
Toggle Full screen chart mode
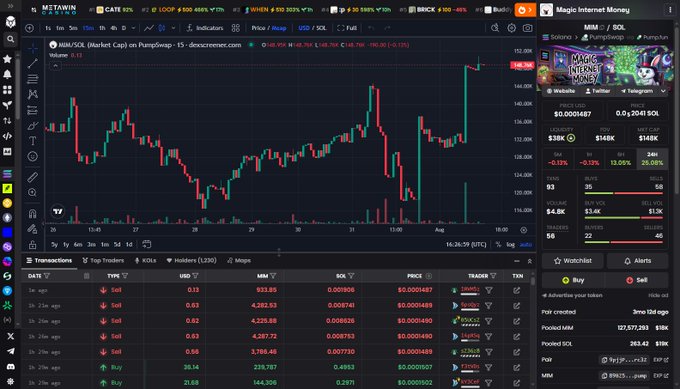347,28
